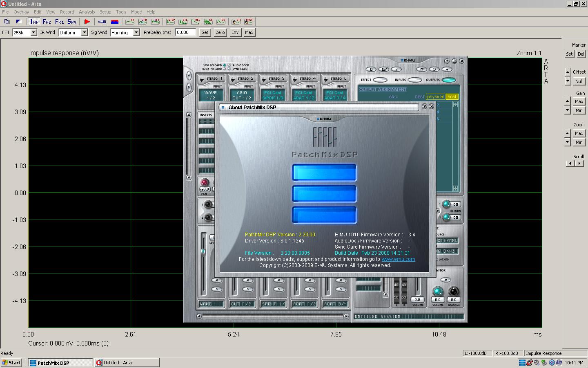Image resolution: width=588 pixels, height=368 pixels.
Task: Open the PatchMix down-arrow menu button
Action: pyautogui.click(x=447, y=69)
